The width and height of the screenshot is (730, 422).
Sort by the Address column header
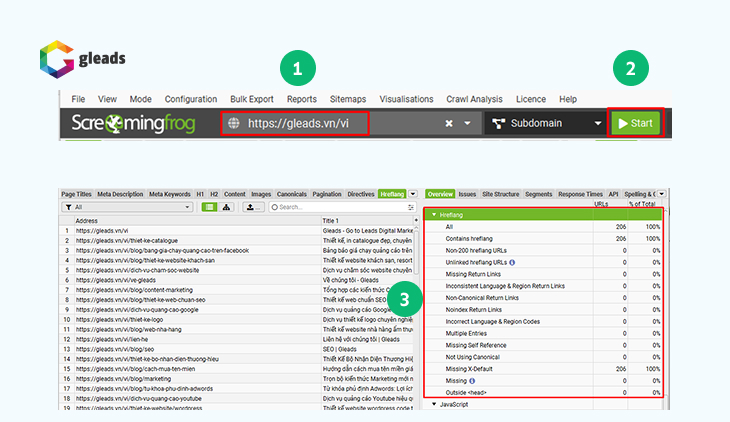click(197, 221)
